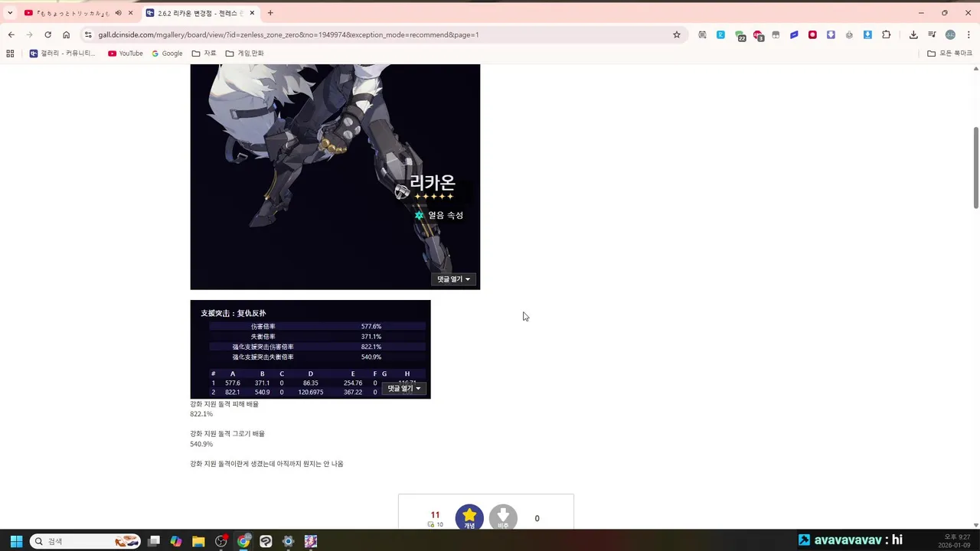The height and width of the screenshot is (551, 980).
Task: Click the blue R extension icon
Action: tap(720, 34)
